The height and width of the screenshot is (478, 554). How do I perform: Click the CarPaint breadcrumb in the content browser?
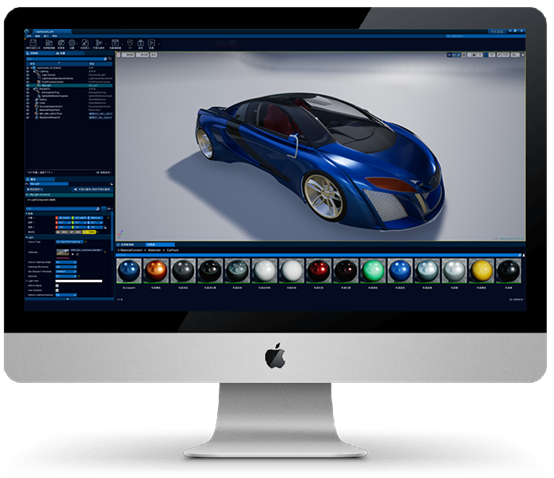172,250
